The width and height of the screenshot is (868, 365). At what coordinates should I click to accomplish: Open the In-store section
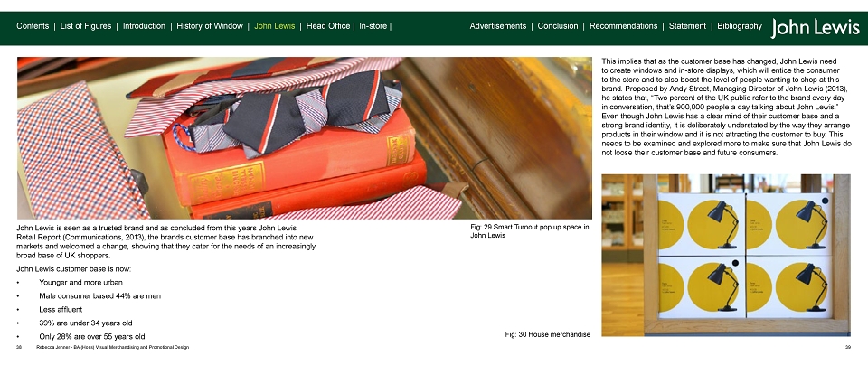coord(373,26)
